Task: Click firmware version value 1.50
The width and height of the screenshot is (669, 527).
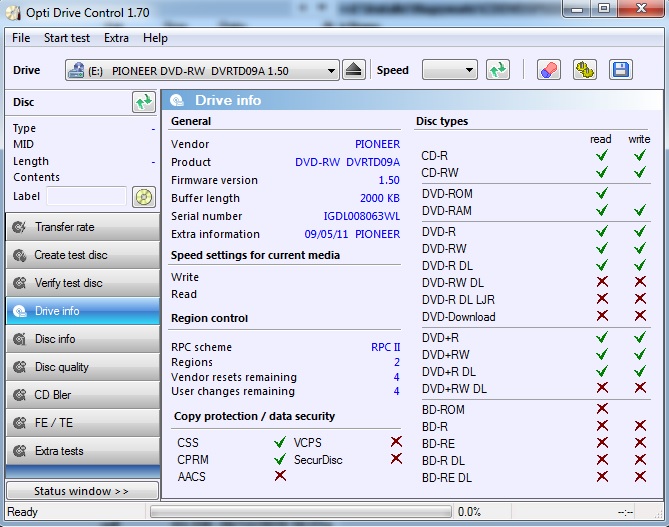Action: (389, 180)
